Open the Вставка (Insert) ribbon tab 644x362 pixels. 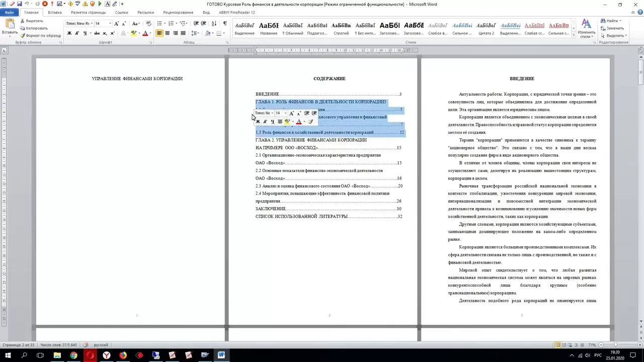coord(55,13)
